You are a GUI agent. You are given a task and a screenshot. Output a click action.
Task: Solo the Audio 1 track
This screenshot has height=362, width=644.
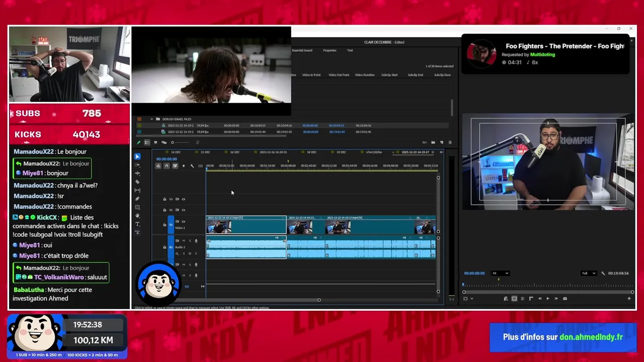click(190, 241)
